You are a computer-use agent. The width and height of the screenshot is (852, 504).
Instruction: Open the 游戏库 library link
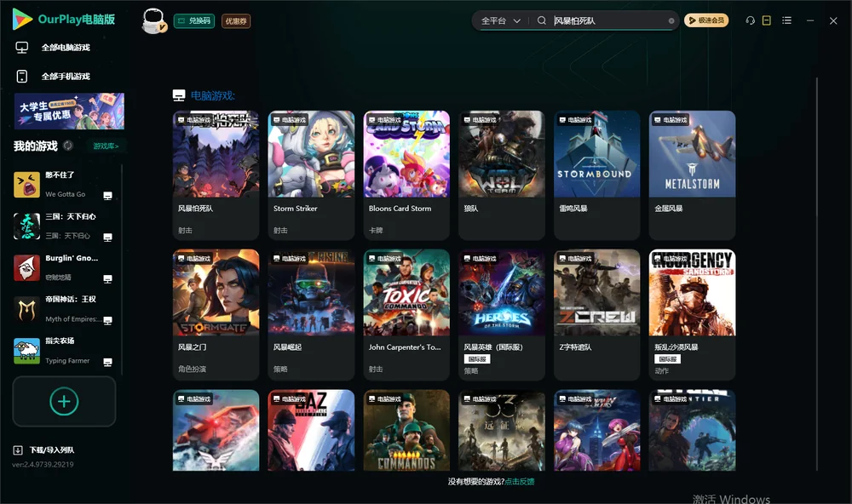106,146
